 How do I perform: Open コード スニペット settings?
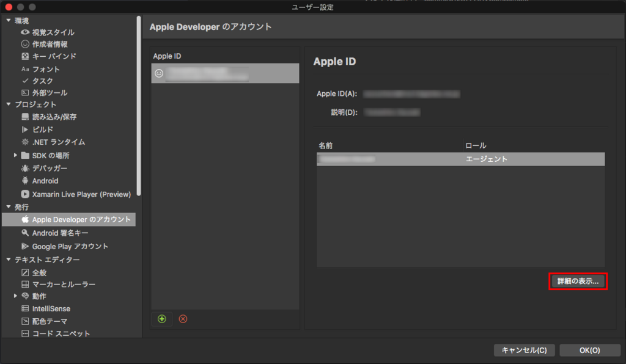pos(61,333)
